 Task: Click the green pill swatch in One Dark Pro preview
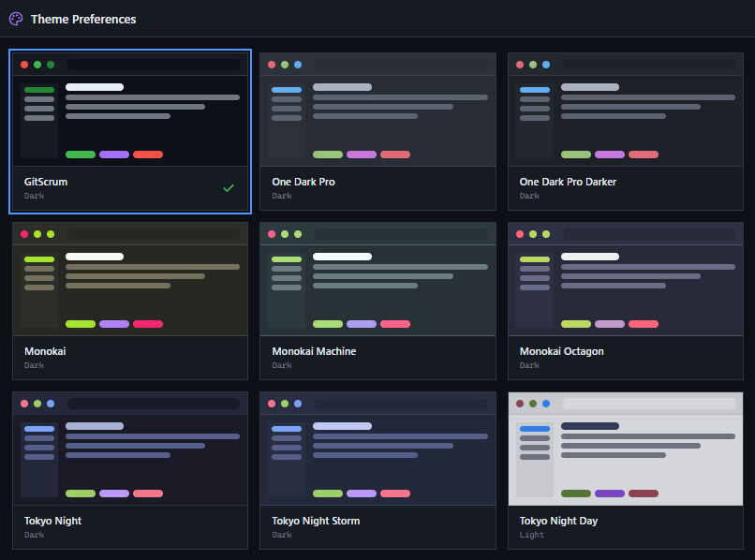[327, 155]
